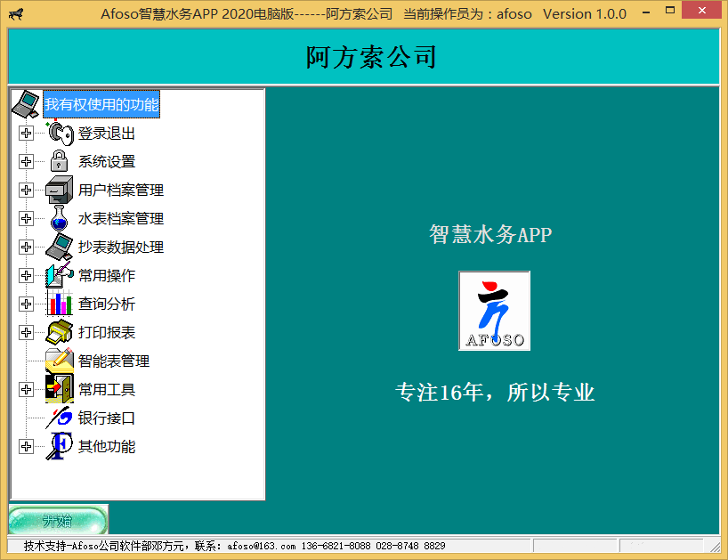Click the 银行接口 icon
This screenshot has width=728, height=560.
[60, 418]
